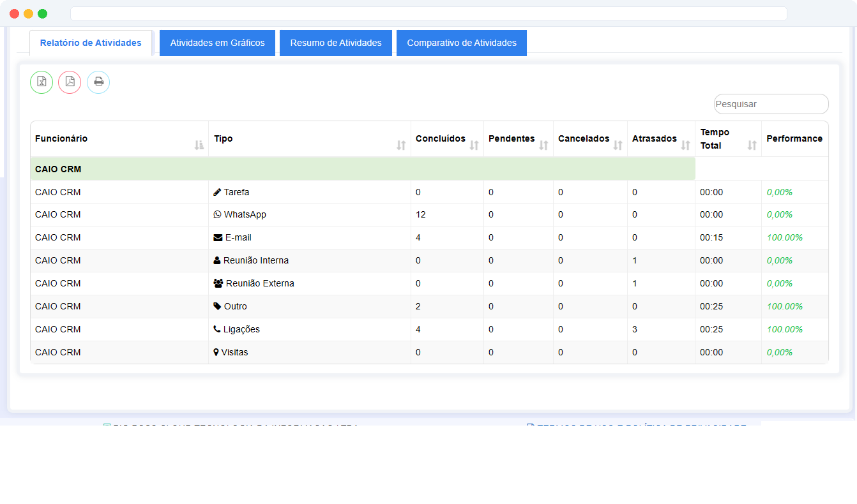Viewport: 857px width, 504px height.
Task: Click the 100.00% performance for Ligações
Action: [785, 330]
